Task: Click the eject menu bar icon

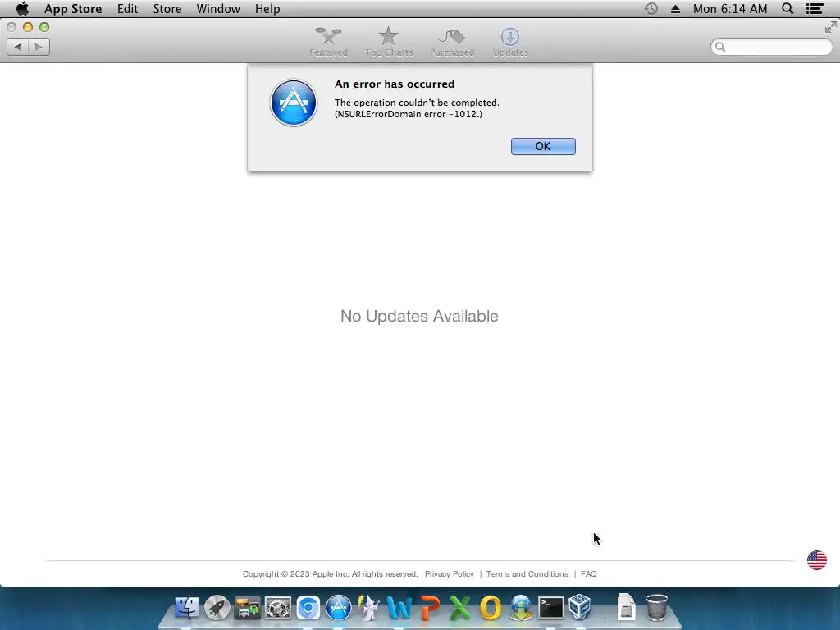Action: click(676, 9)
